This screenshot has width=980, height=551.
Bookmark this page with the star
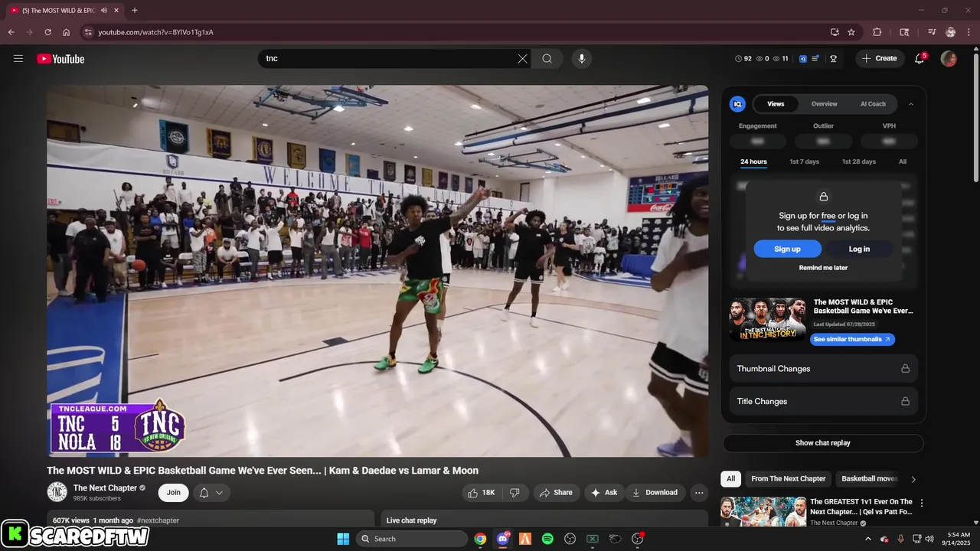point(851,32)
